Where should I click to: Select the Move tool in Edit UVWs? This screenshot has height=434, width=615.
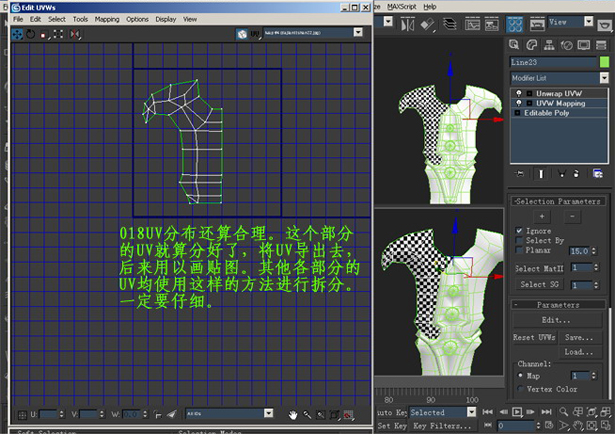(18, 33)
